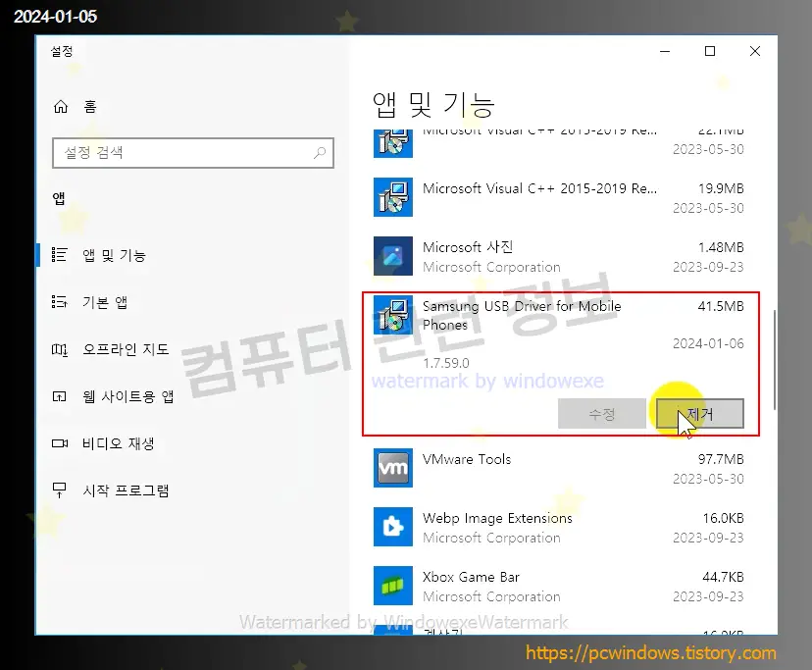812x670 pixels.
Task: Select the Microsoft 사진 app entry
Action: tap(558, 256)
